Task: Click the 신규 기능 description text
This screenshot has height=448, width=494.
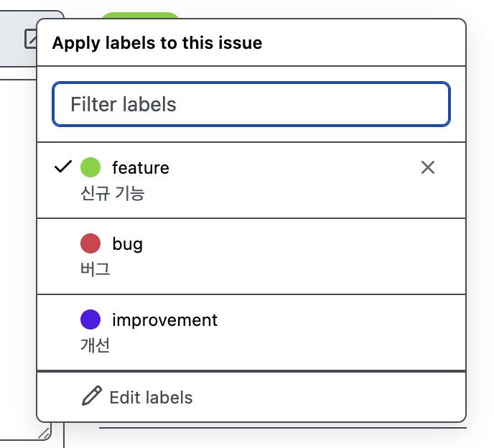Action: (x=113, y=193)
